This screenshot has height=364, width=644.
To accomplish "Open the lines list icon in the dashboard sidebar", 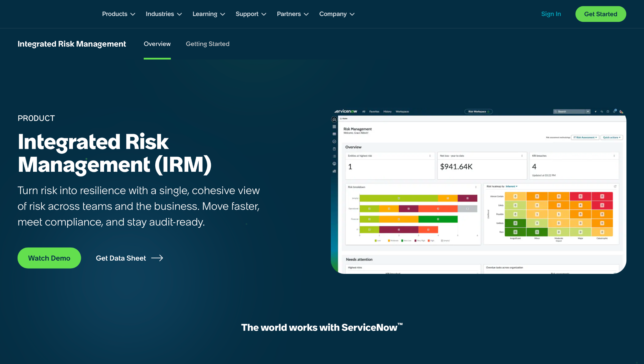I will (334, 156).
